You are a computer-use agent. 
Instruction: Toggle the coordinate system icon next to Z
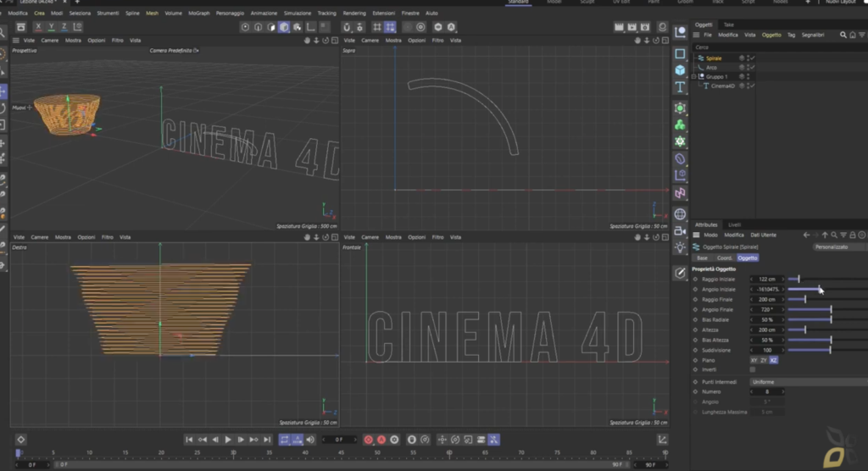tap(77, 26)
